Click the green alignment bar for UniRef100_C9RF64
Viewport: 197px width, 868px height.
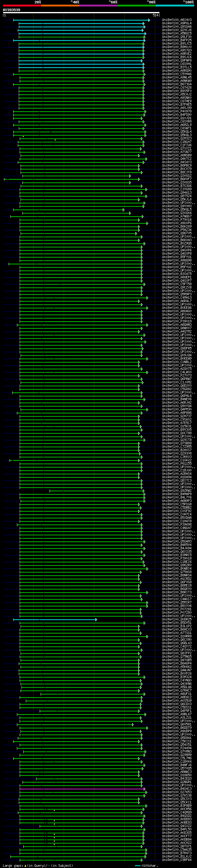(x=82, y=860)
